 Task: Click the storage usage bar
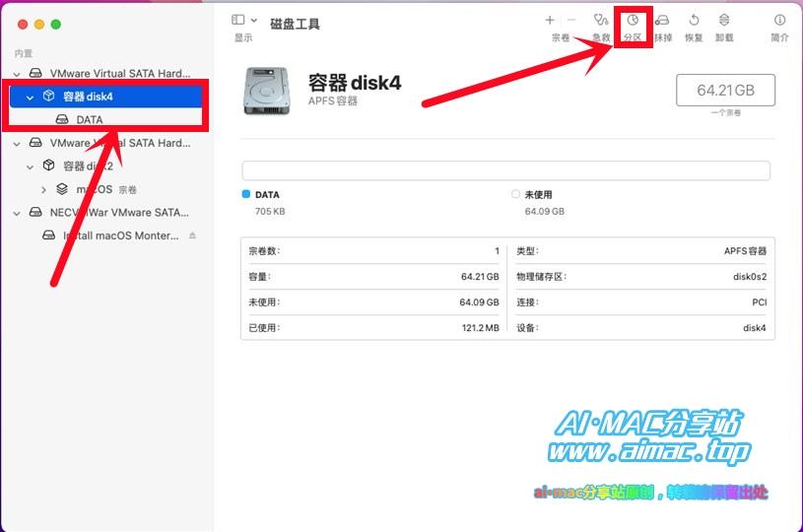click(506, 170)
